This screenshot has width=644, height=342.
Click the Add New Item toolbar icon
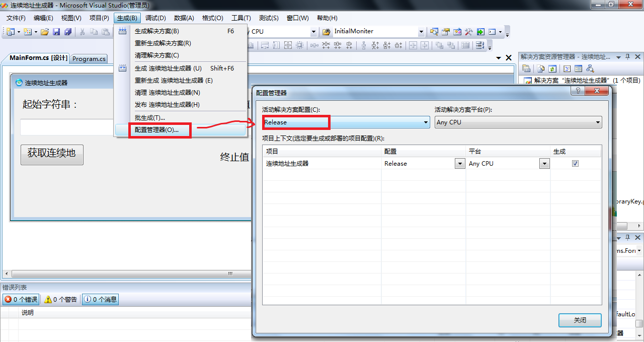pos(27,32)
